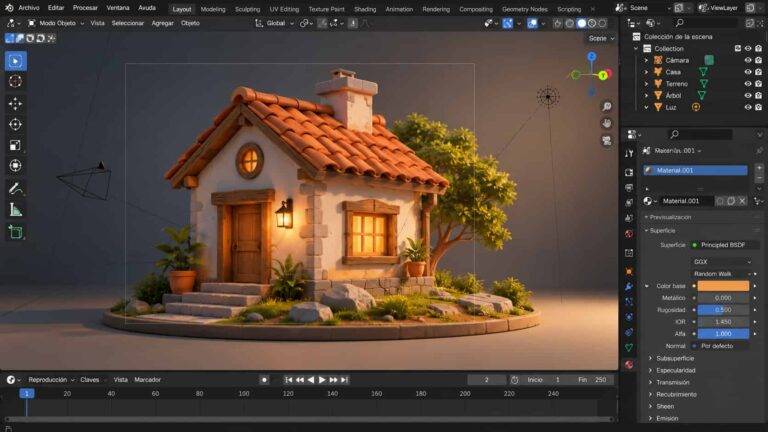Switch to the Shading workspace tab

pyautogui.click(x=365, y=9)
